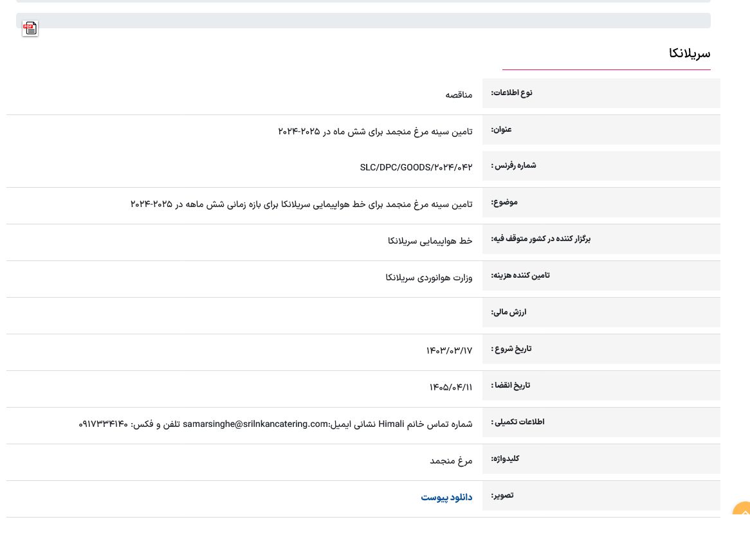Click the samarsinghe@srilnkancatering.com email address
Viewport: 750px width, 560px height.
click(255, 424)
